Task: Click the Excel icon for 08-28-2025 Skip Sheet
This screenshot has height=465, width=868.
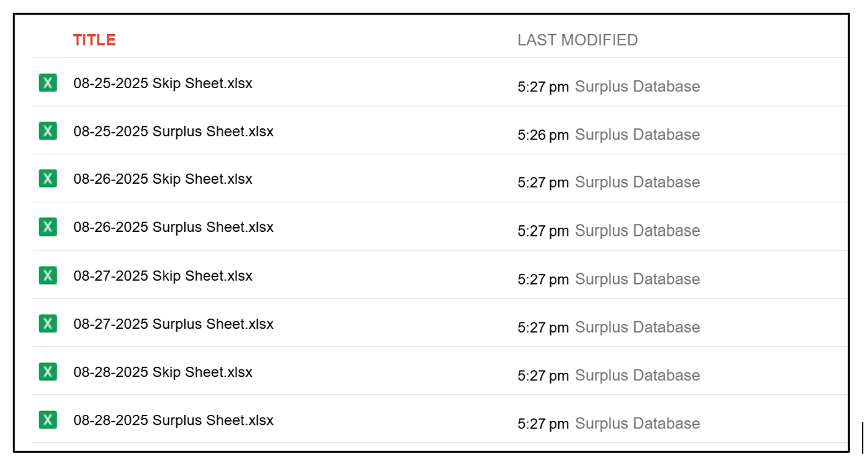Action: click(47, 371)
